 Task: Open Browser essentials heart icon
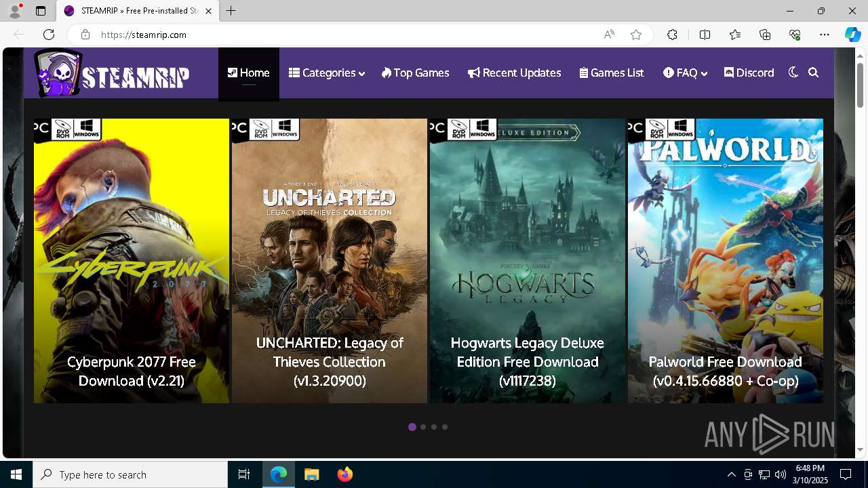(x=795, y=35)
